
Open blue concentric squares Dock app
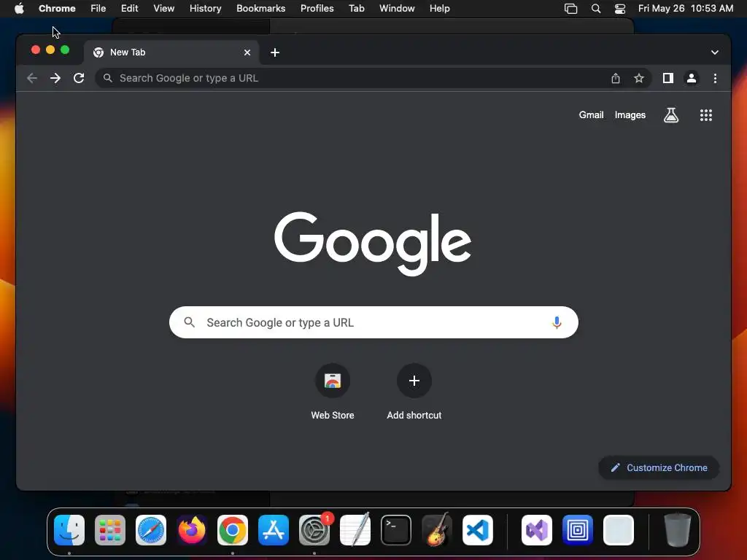pos(578,530)
